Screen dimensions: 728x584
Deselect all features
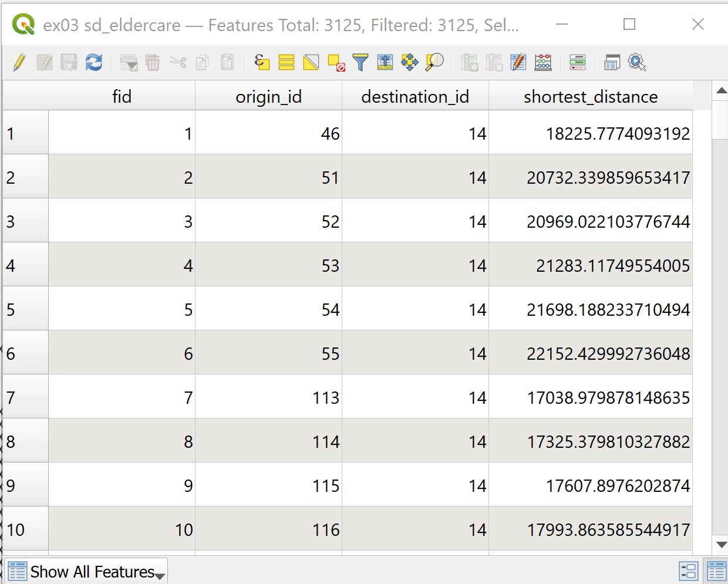click(336, 62)
